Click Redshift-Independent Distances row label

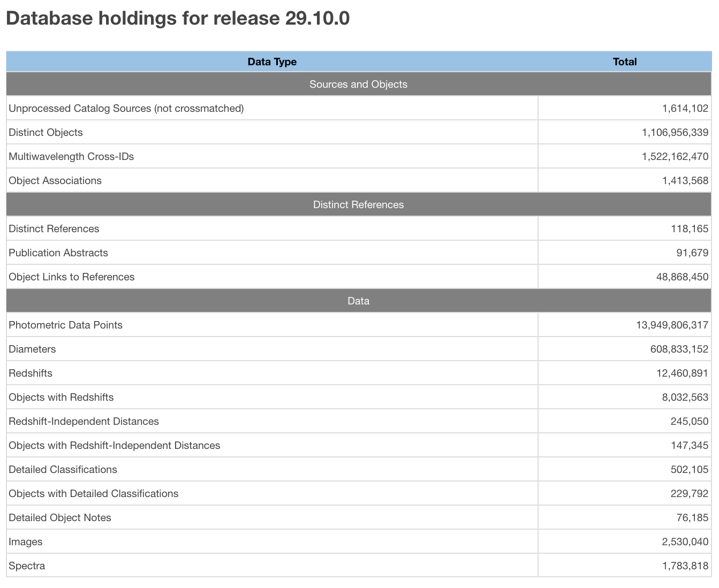point(84,421)
